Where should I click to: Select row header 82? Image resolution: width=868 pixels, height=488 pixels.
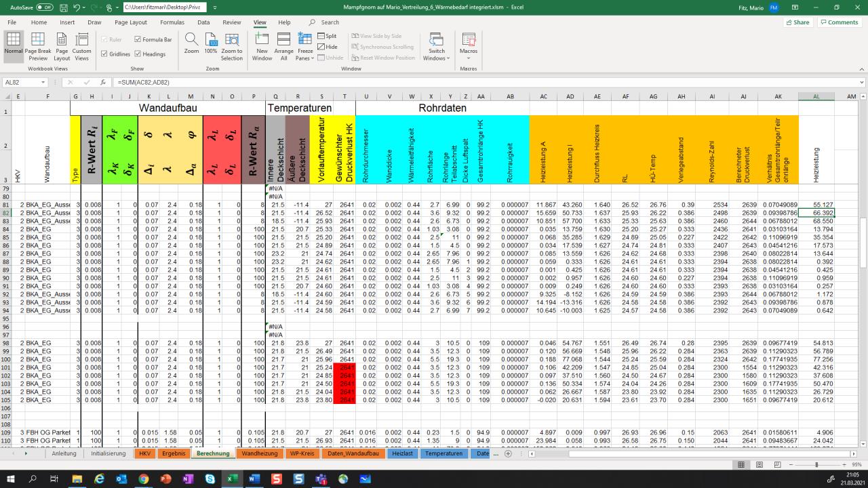coord(6,212)
